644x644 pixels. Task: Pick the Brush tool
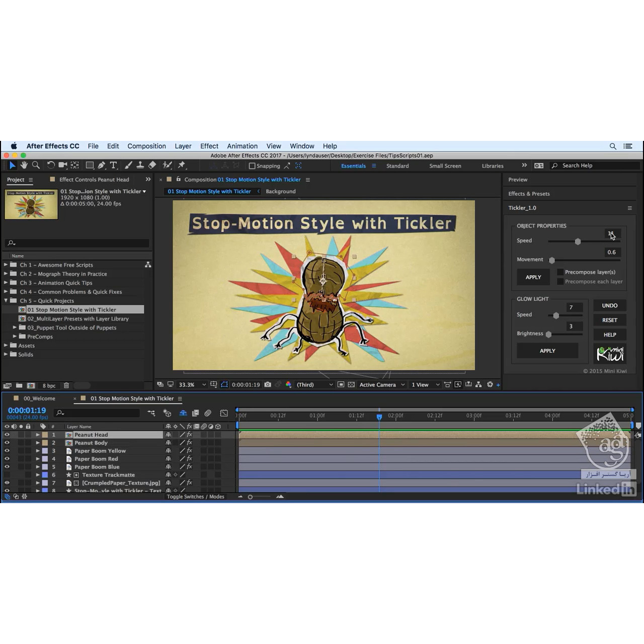click(x=128, y=165)
